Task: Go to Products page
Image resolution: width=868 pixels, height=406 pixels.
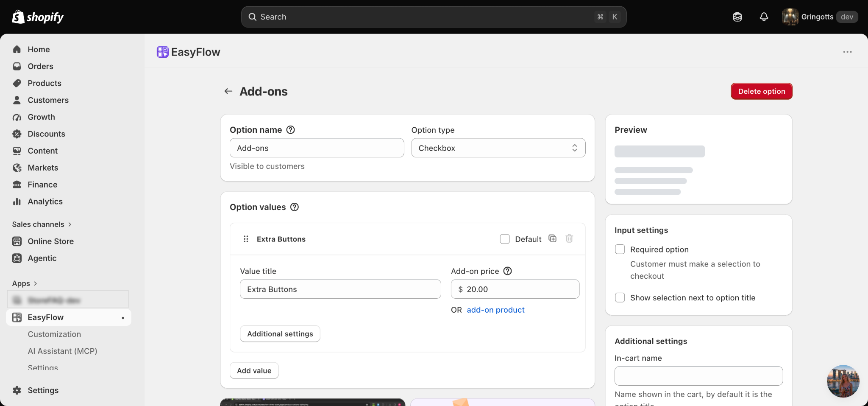Action: (x=45, y=83)
